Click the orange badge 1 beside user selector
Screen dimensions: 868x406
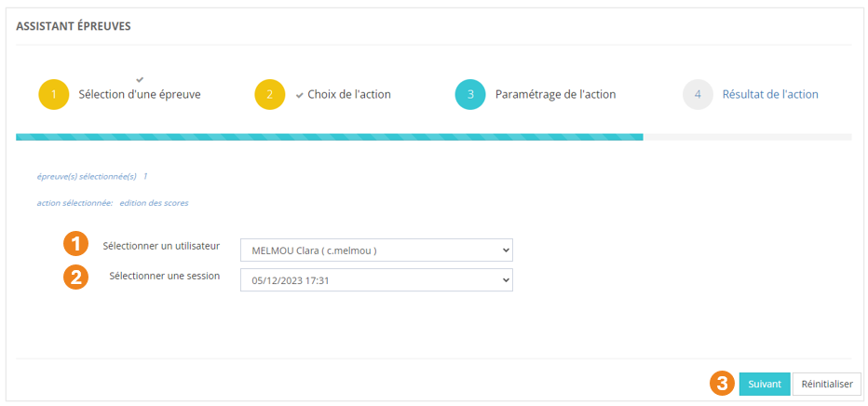pos(75,245)
